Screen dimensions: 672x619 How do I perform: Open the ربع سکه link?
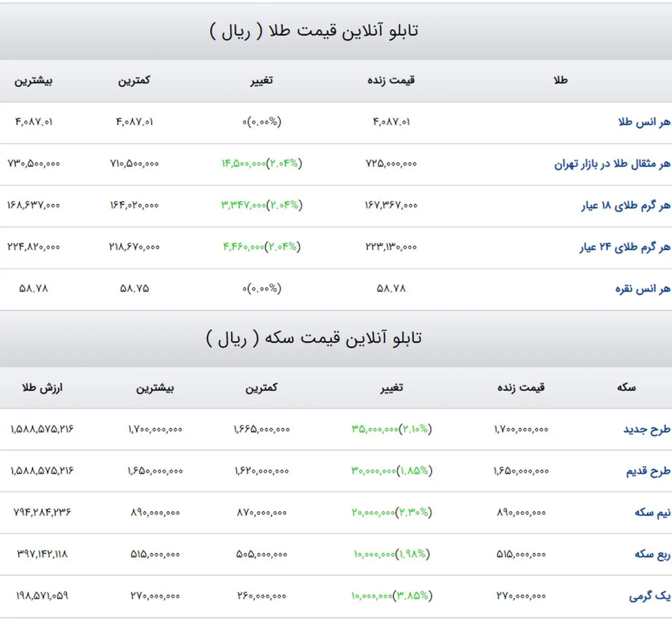pos(652,554)
